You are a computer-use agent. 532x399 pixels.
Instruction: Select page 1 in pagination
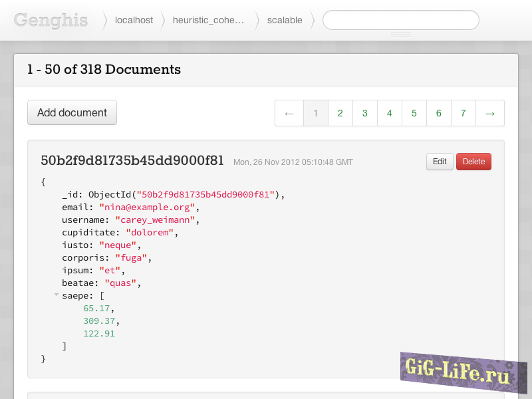[316, 113]
